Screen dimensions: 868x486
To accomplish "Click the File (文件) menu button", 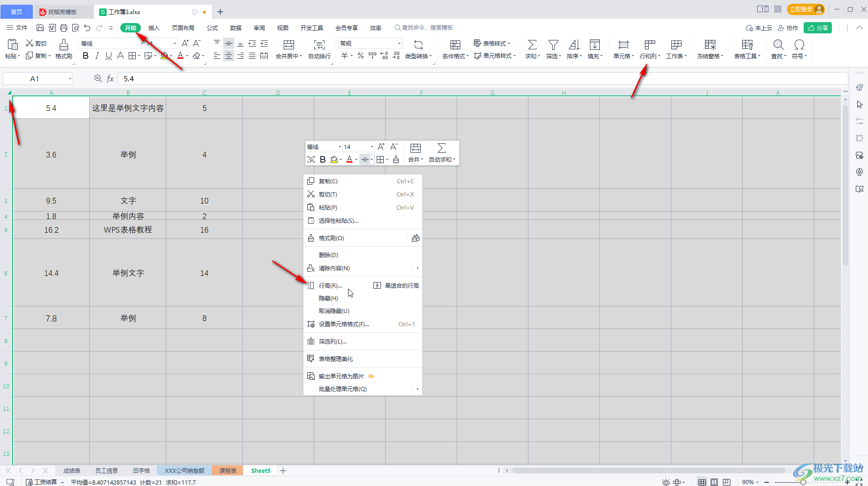I will click(x=17, y=28).
